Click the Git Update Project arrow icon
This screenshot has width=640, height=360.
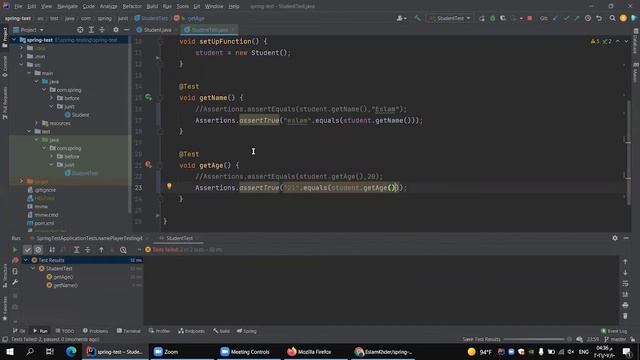click(x=556, y=18)
